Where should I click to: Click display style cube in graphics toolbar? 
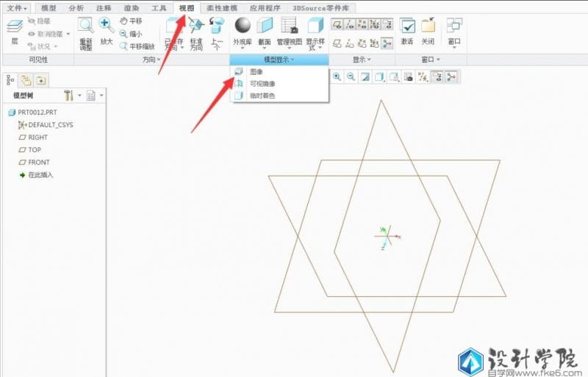click(x=379, y=76)
